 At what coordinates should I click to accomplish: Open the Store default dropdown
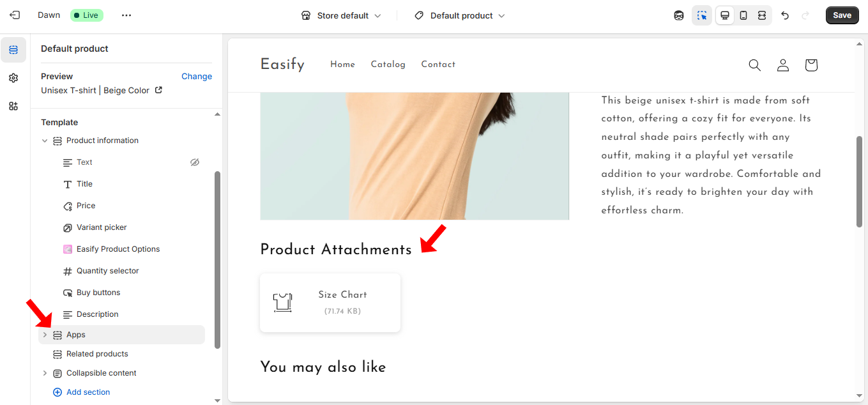[341, 15]
